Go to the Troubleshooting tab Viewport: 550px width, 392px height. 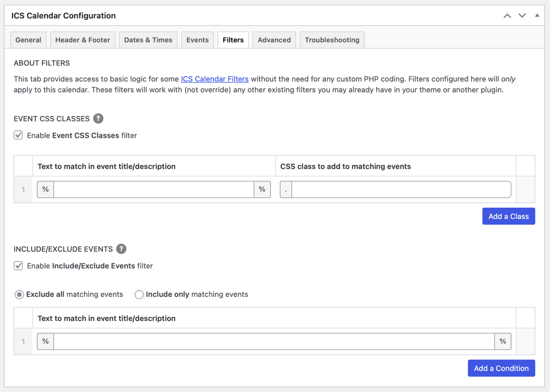coord(332,40)
